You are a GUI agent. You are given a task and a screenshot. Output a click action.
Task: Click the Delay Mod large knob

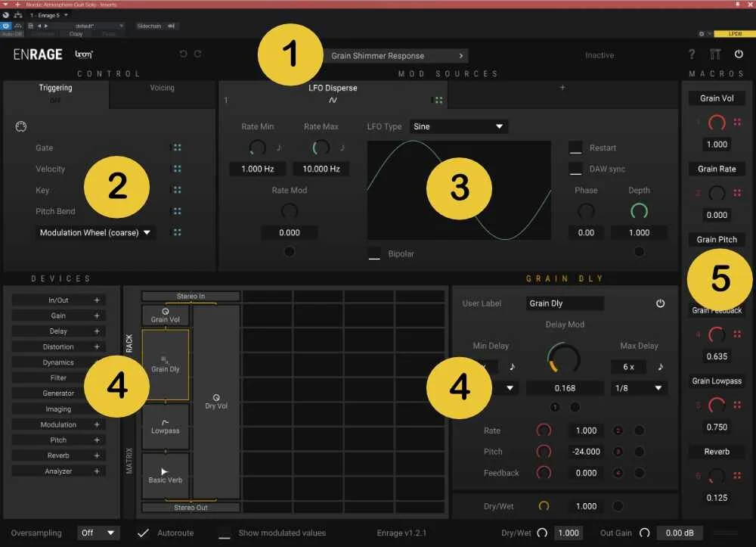(564, 359)
